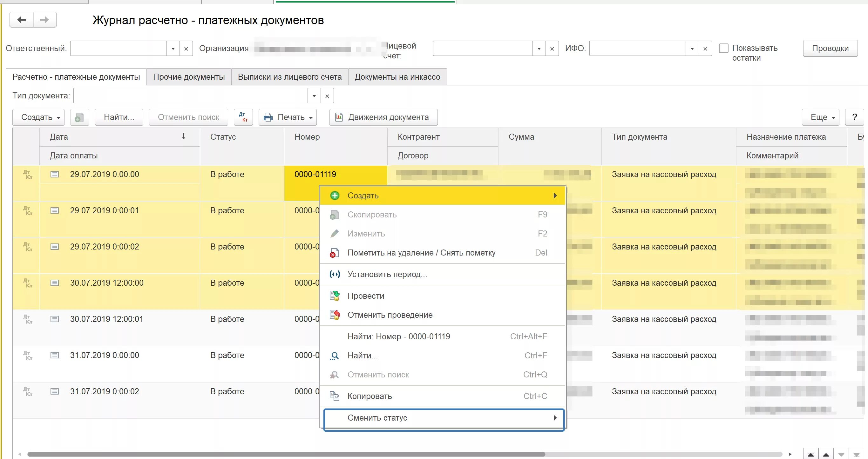
Task: Click the forward navigation arrow
Action: (44, 20)
